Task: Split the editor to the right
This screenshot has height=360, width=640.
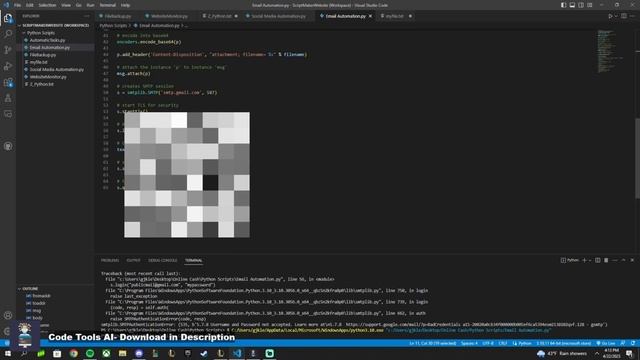Action: tap(624, 16)
